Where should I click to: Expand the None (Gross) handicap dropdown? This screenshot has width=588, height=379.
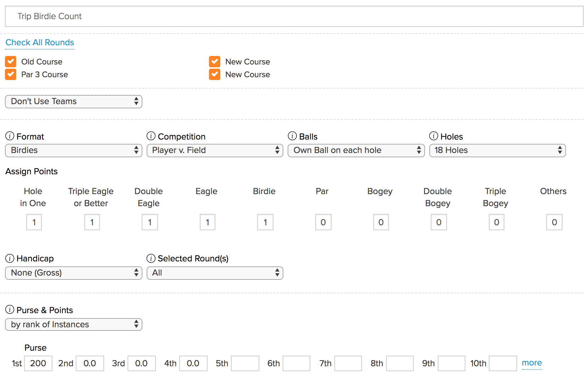pos(74,273)
